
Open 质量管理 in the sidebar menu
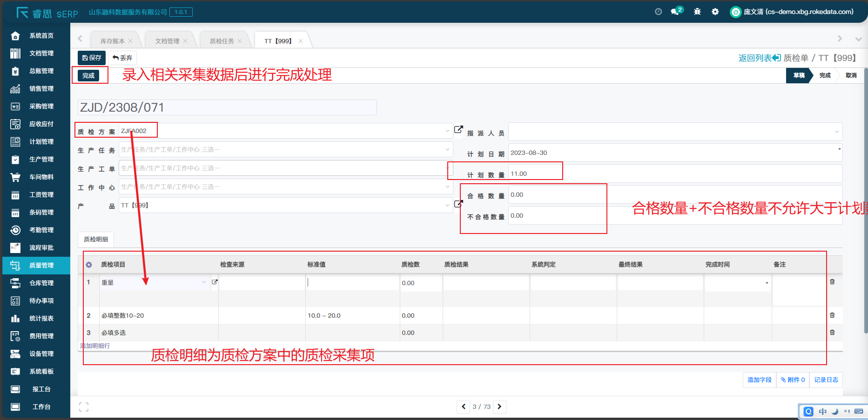41,265
